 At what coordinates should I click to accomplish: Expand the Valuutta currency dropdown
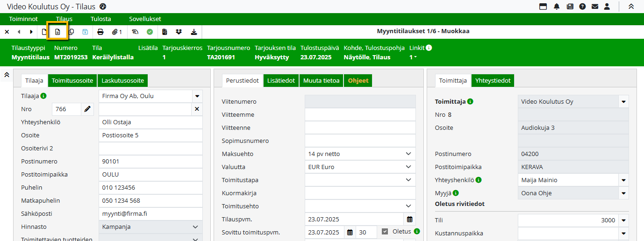coord(408,167)
